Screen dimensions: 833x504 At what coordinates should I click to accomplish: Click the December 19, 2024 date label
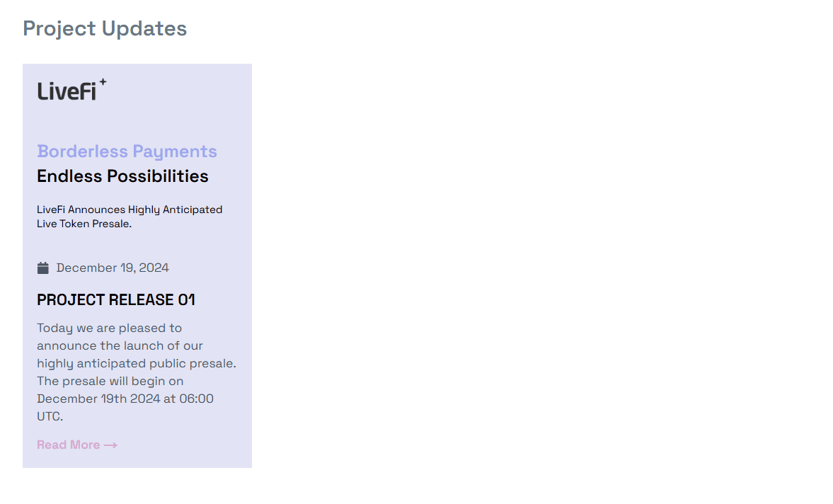click(x=113, y=268)
